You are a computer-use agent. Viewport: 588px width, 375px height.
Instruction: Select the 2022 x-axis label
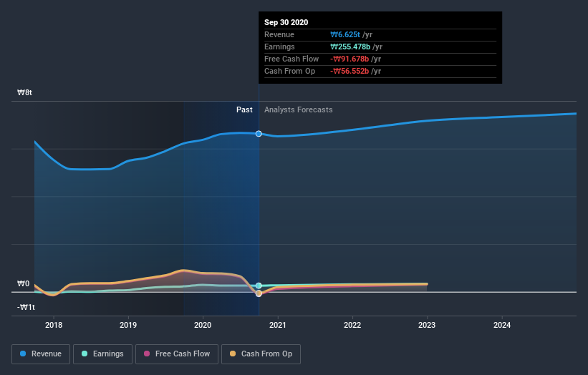click(x=352, y=325)
